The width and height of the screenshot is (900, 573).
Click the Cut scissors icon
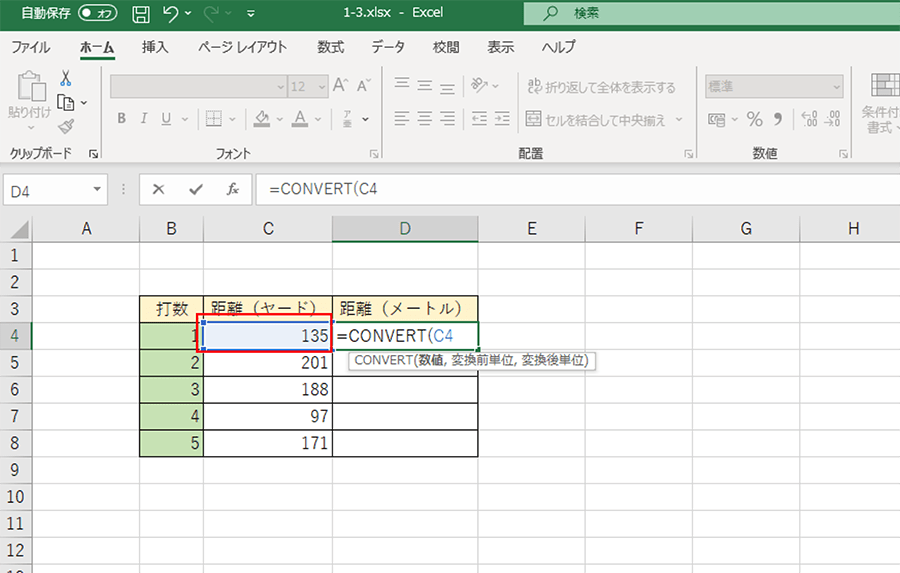click(x=65, y=78)
